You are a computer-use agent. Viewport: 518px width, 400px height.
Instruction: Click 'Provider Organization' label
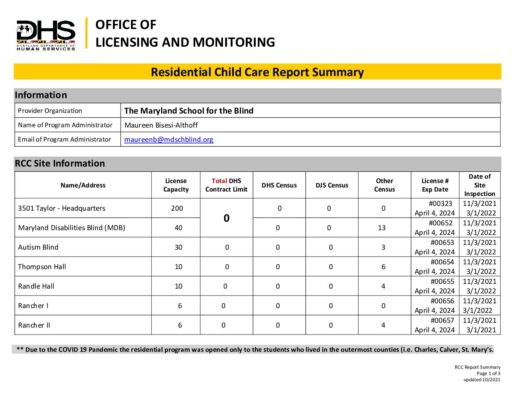[x=50, y=111]
